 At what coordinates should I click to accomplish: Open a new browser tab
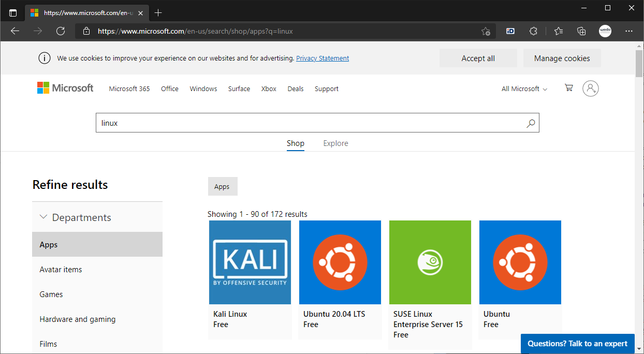point(158,12)
